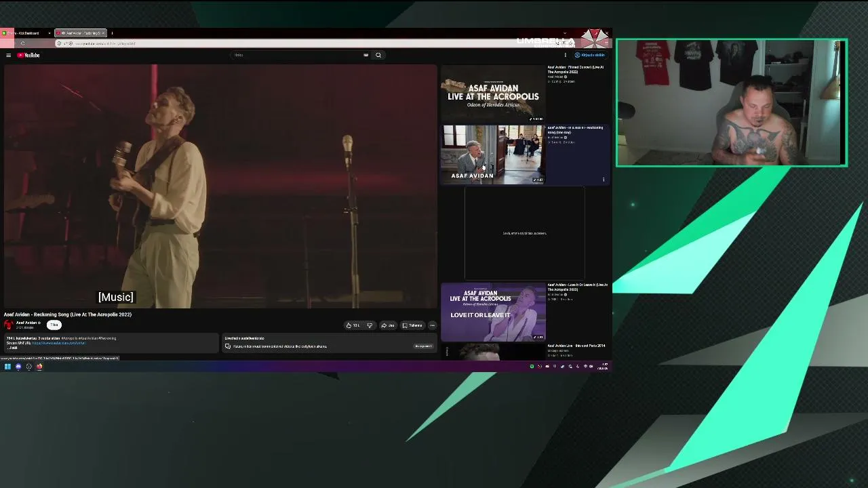
Task: Open the tour URL link in description
Action: (59, 343)
